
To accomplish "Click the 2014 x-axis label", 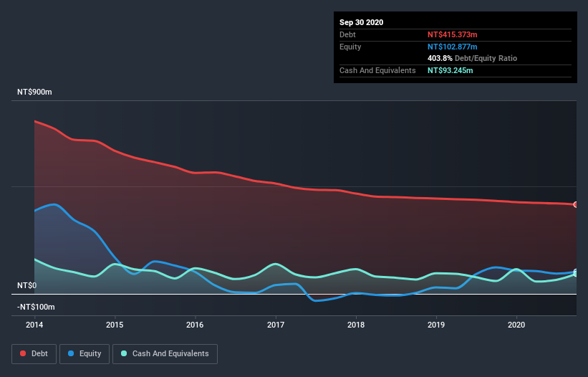I will (34, 325).
